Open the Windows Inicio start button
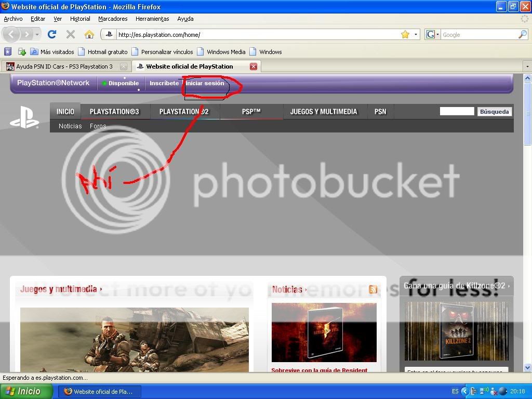Screen dimensions: 532x399 [26, 391]
